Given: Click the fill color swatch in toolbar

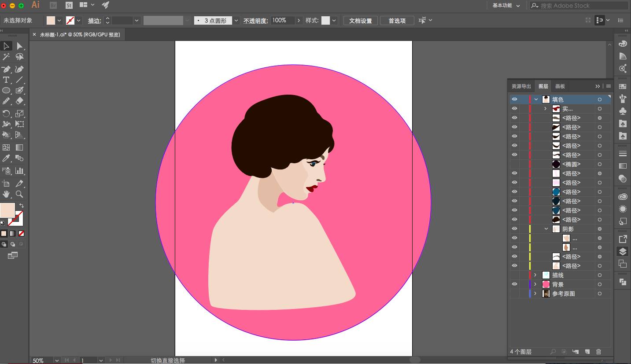Looking at the screenshot, I should (7, 210).
